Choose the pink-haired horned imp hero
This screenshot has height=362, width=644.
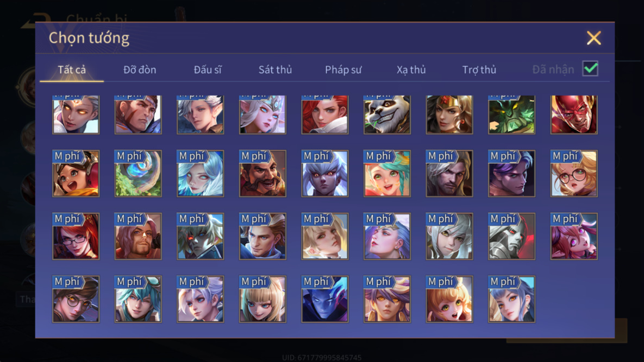(574, 236)
